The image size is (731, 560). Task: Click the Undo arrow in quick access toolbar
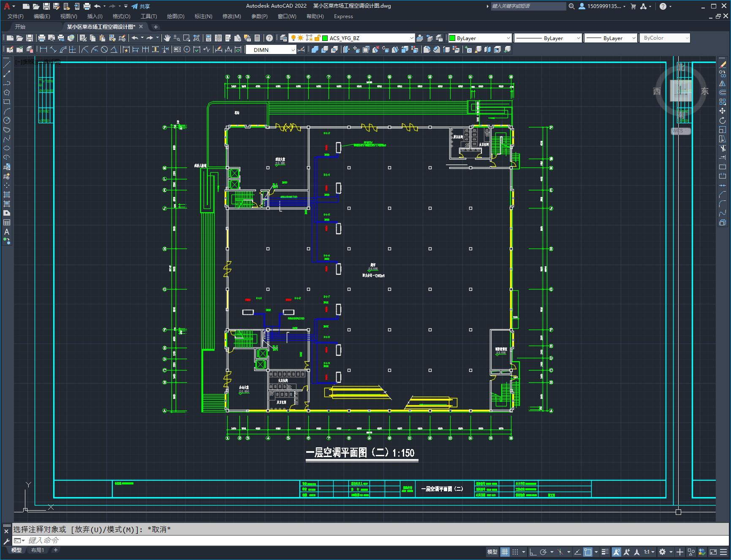coord(98,6)
